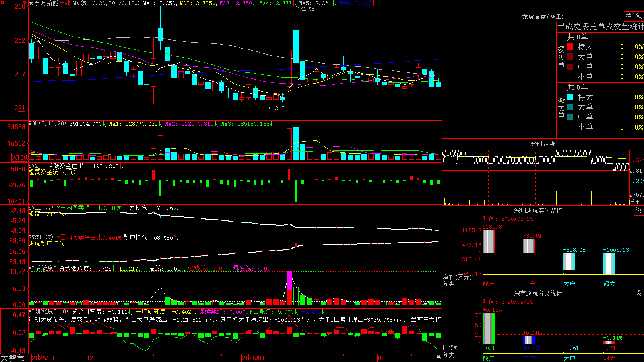Image resolution: width=644 pixels, height=362 pixels.
Task: Click the 中户 bar showing 736.01
Action: click(528, 246)
